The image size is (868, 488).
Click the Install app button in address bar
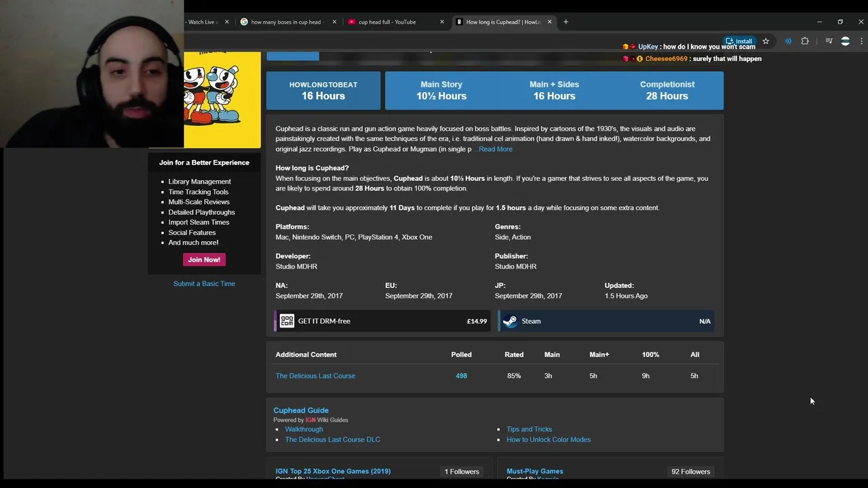coord(739,41)
